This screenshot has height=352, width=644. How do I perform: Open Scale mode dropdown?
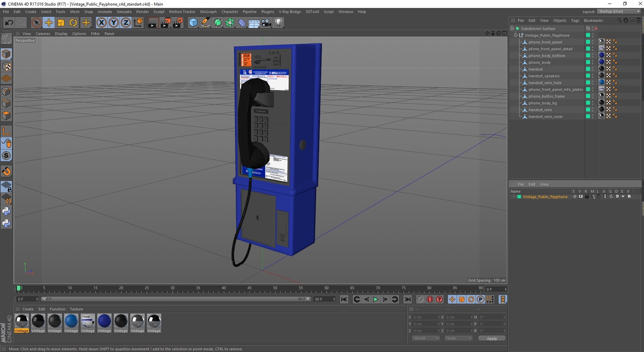click(459, 338)
